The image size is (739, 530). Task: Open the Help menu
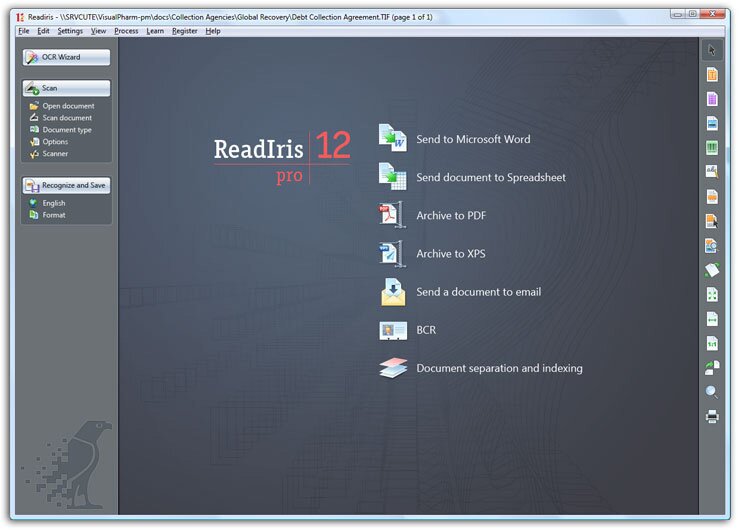pos(213,31)
